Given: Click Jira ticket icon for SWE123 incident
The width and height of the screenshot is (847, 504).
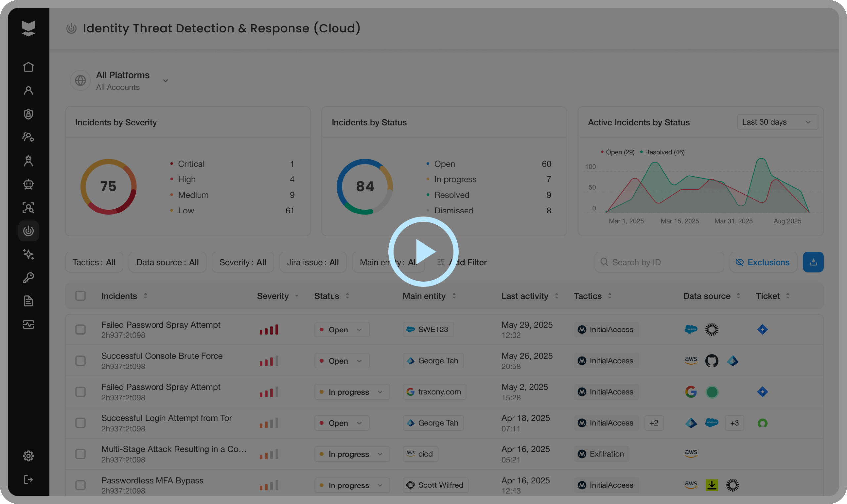Looking at the screenshot, I should (x=762, y=330).
